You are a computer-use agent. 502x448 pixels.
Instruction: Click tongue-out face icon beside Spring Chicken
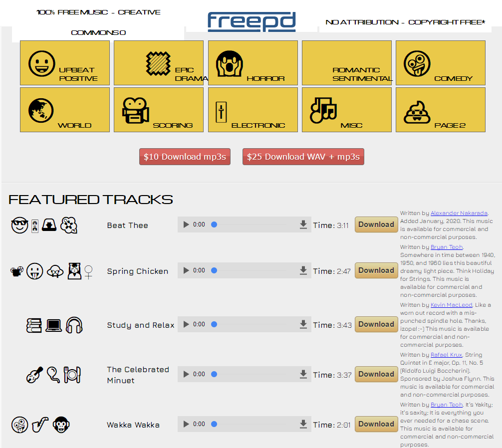[x=34, y=271]
